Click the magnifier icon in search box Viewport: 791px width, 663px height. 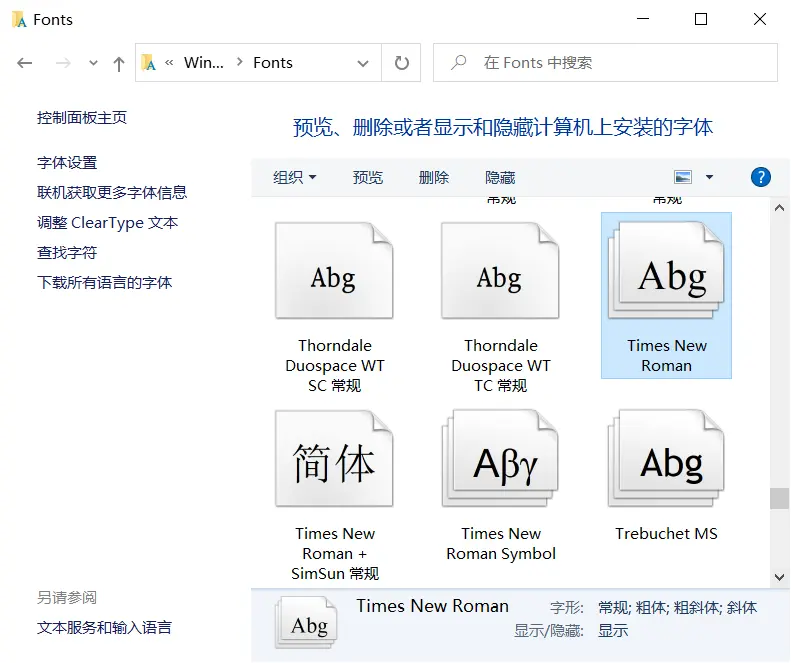pos(458,63)
